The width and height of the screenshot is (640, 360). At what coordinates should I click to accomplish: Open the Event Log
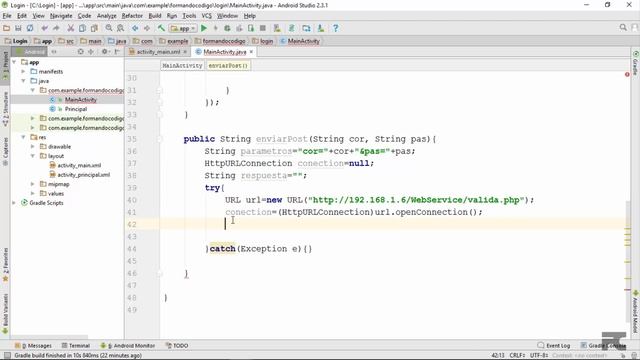[x=554, y=346]
